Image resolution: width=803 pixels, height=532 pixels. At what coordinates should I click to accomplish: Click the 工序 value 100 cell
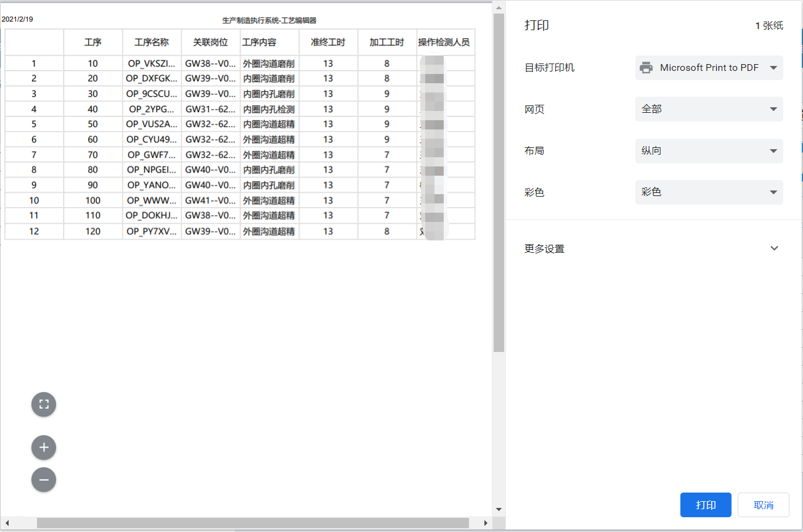(93, 200)
